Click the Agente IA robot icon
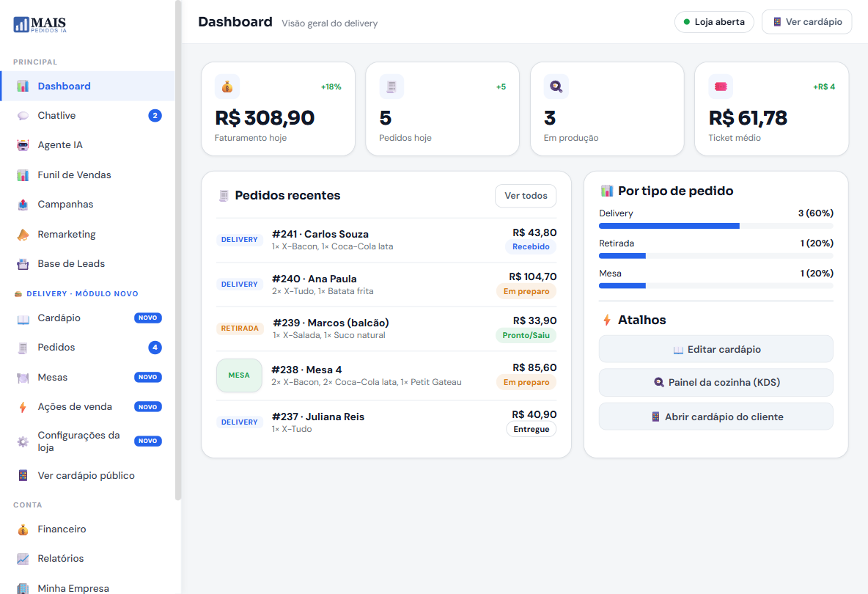Screen dimensions: 868x594 [23, 145]
